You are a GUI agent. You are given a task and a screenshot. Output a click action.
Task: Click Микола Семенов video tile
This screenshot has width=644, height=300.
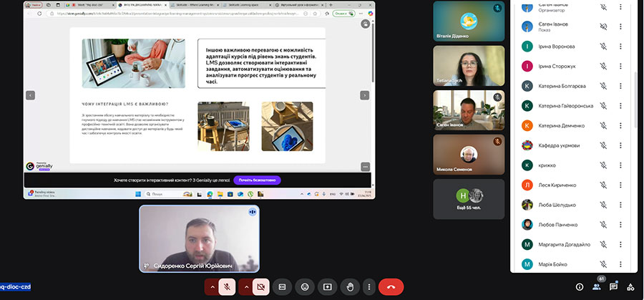point(469,155)
